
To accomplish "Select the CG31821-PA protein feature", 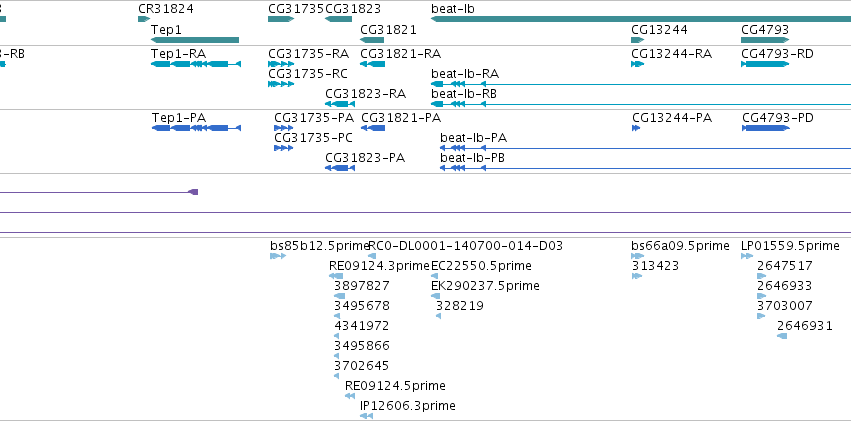I will click(373, 128).
